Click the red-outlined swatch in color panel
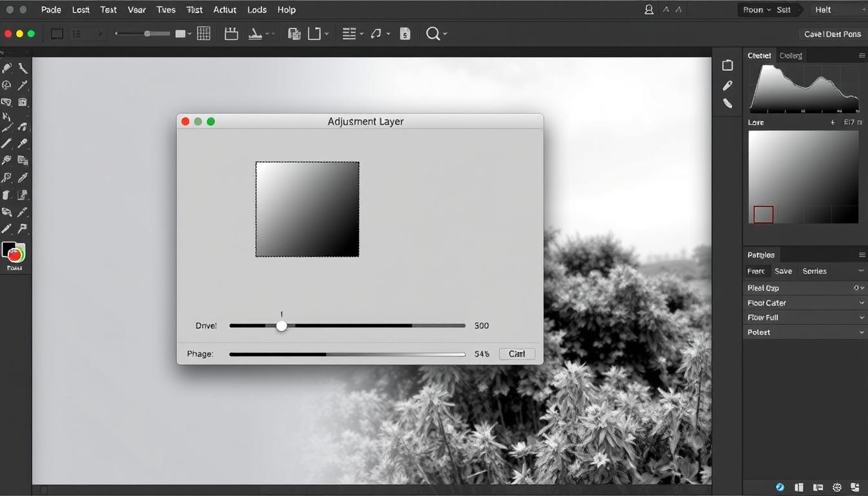Screen dimensions: 868x496 763,214
